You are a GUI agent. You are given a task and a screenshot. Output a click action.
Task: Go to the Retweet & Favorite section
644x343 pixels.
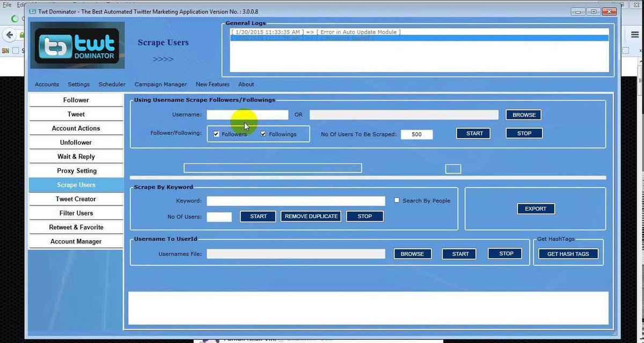pos(76,227)
